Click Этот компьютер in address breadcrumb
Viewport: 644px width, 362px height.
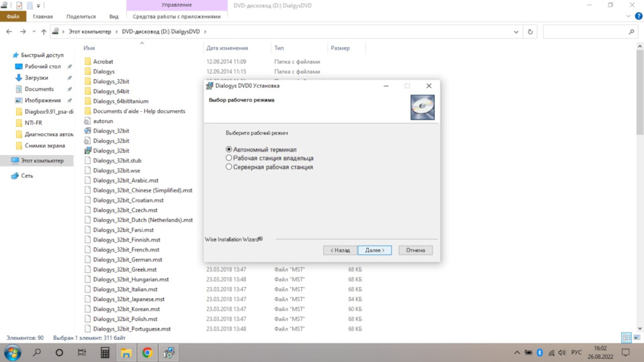tap(89, 32)
